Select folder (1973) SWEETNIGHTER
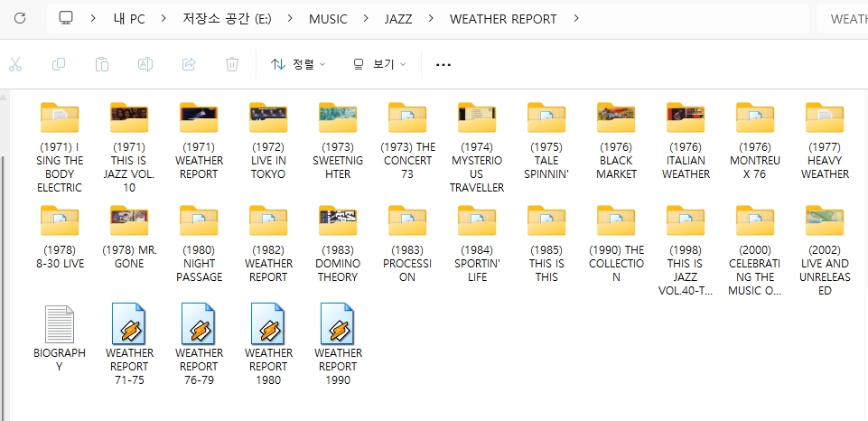The height and width of the screenshot is (421, 868). tap(338, 140)
